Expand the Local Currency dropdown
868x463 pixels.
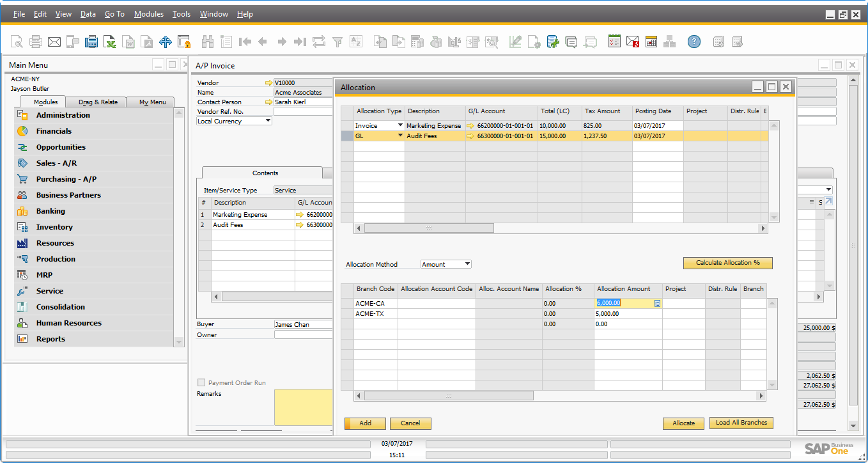(x=268, y=121)
